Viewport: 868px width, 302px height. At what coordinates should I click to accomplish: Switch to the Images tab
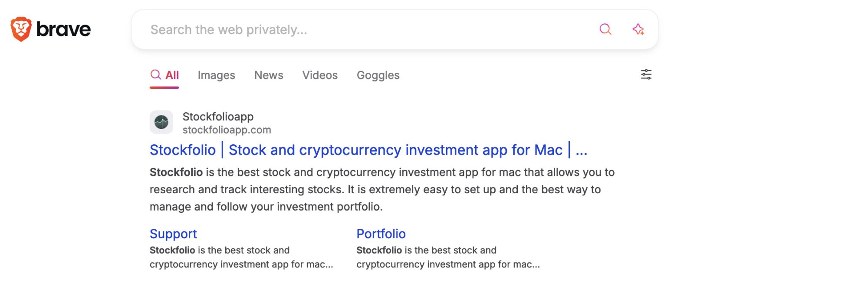[216, 75]
